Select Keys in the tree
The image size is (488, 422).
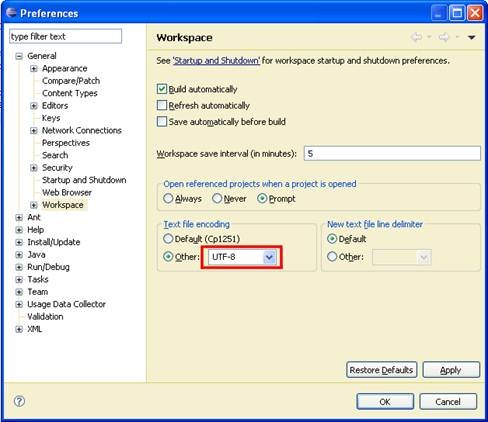click(x=51, y=118)
